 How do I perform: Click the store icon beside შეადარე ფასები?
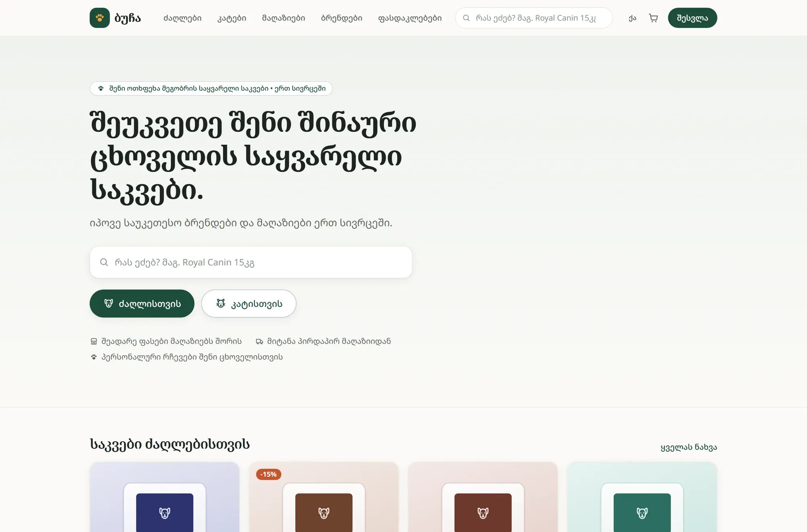[x=94, y=341]
